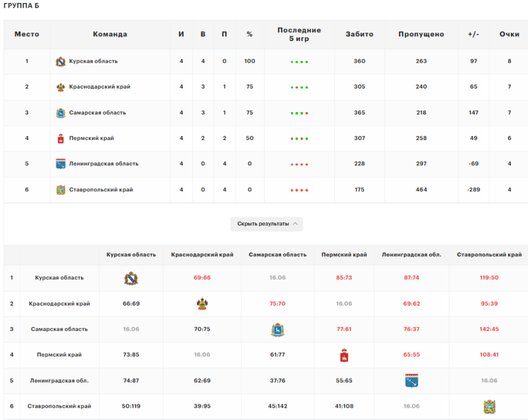This screenshot has width=528, height=420.
Task: Click the Забито column header
Action: click(359, 34)
